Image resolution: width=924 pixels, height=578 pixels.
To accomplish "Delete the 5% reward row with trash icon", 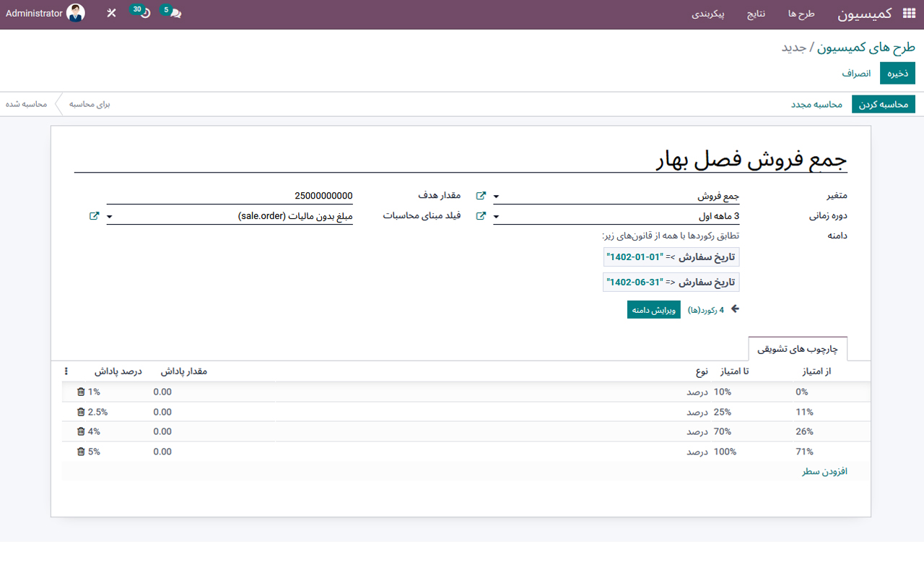I will pyautogui.click(x=80, y=452).
